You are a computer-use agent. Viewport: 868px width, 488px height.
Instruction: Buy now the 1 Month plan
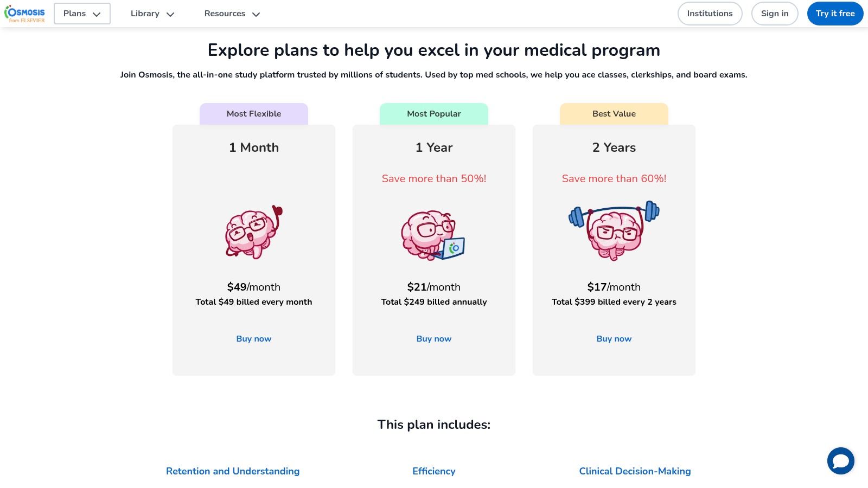254,339
